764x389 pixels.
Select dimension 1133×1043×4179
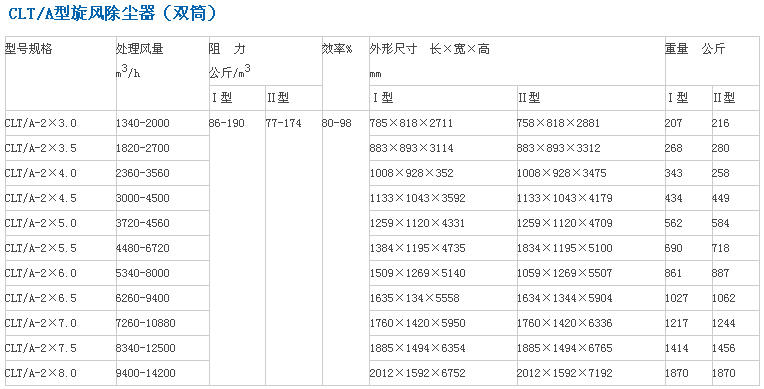[565, 198]
